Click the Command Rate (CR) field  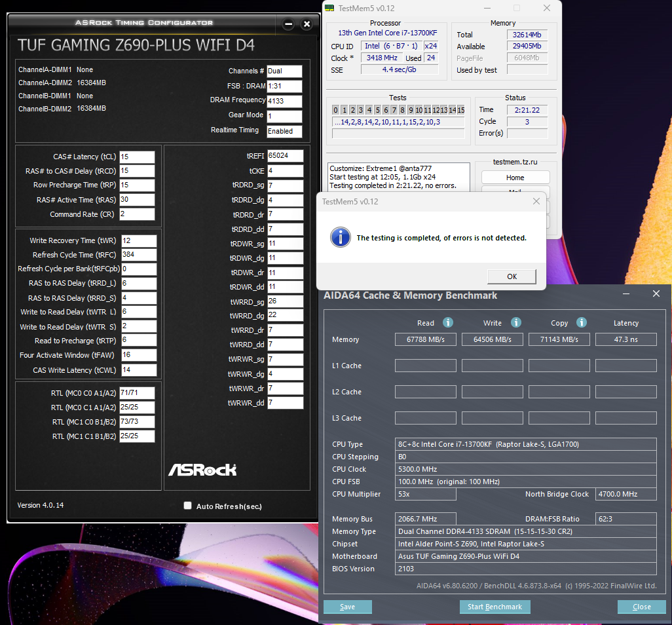point(137,214)
